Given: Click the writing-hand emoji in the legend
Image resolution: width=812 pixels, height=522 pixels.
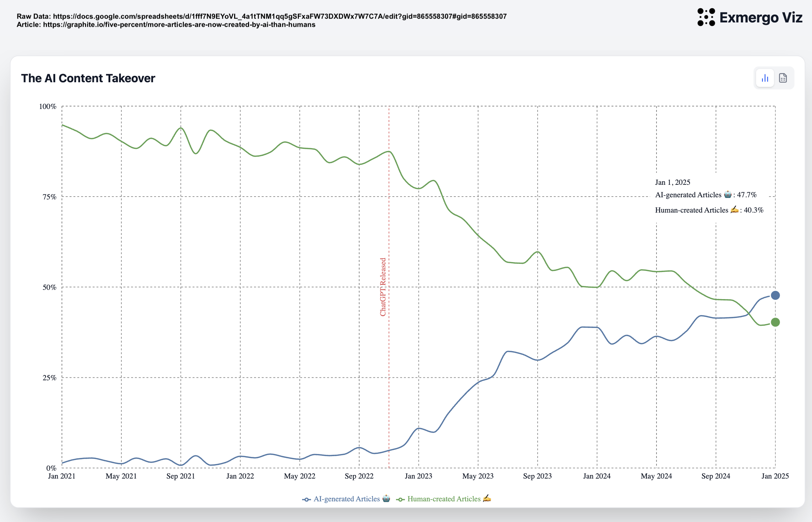Looking at the screenshot, I should [x=486, y=498].
